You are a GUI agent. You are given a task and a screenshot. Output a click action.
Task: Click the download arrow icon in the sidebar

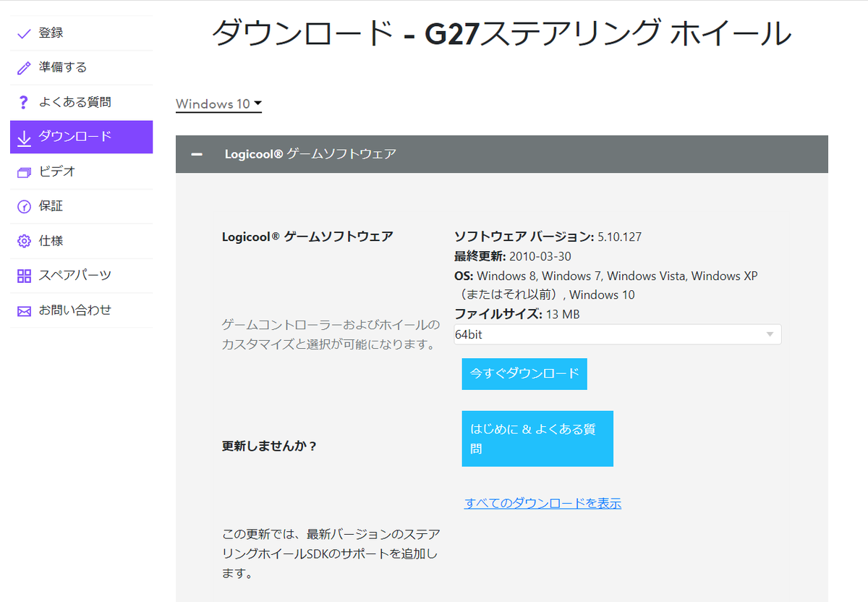[25, 137]
